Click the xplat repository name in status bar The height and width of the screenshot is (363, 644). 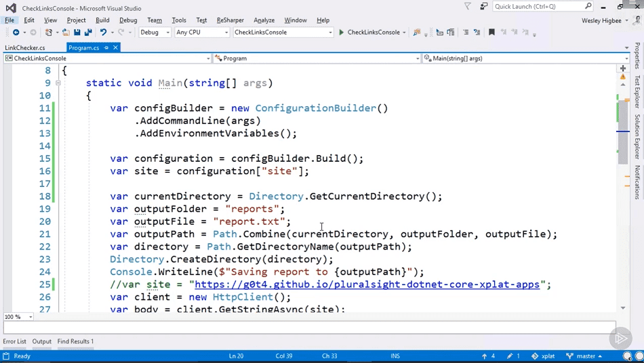tap(543, 356)
